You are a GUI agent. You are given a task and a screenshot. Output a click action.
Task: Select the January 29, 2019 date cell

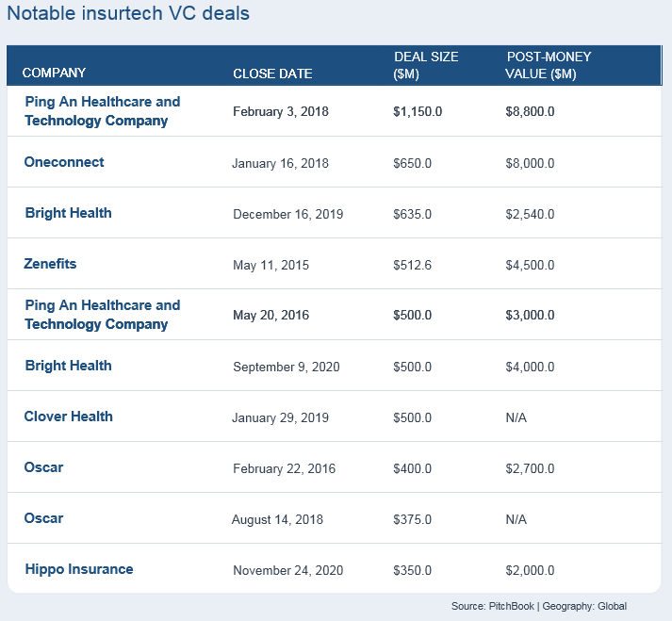280,417
